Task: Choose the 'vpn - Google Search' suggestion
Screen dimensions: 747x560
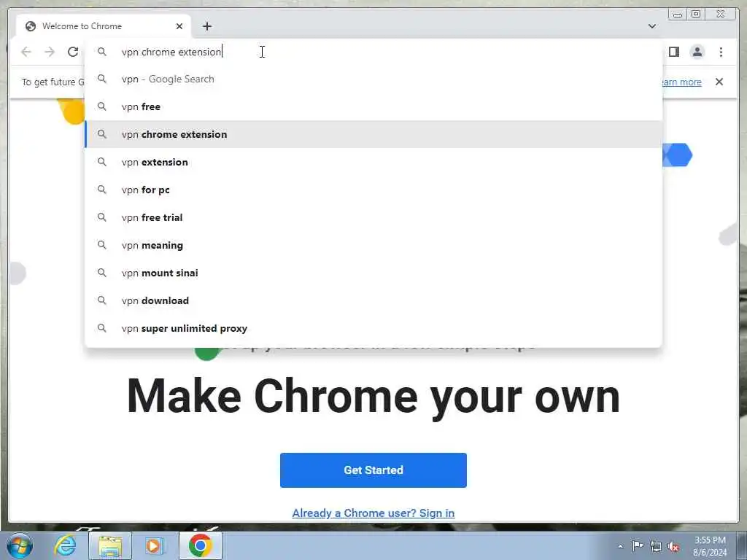Action: 373,79
